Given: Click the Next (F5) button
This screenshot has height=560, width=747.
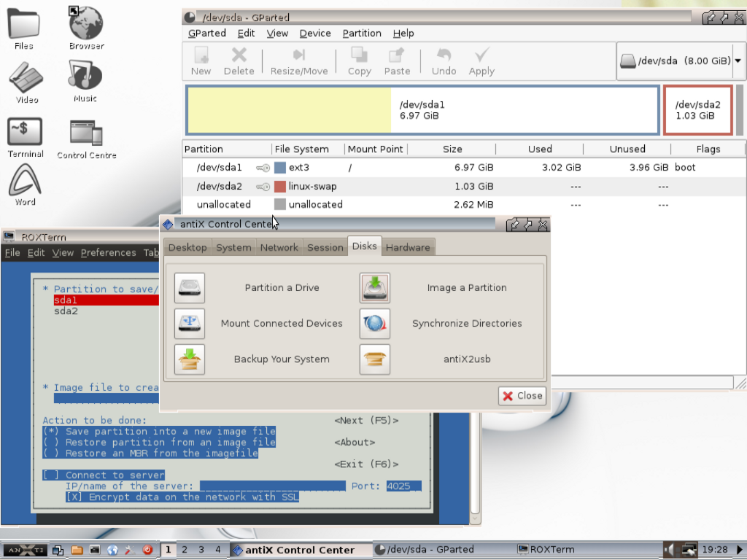Looking at the screenshot, I should pos(366,421).
